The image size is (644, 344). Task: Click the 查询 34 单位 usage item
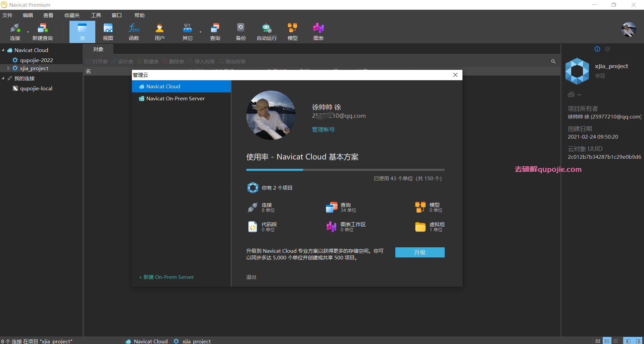(x=341, y=207)
